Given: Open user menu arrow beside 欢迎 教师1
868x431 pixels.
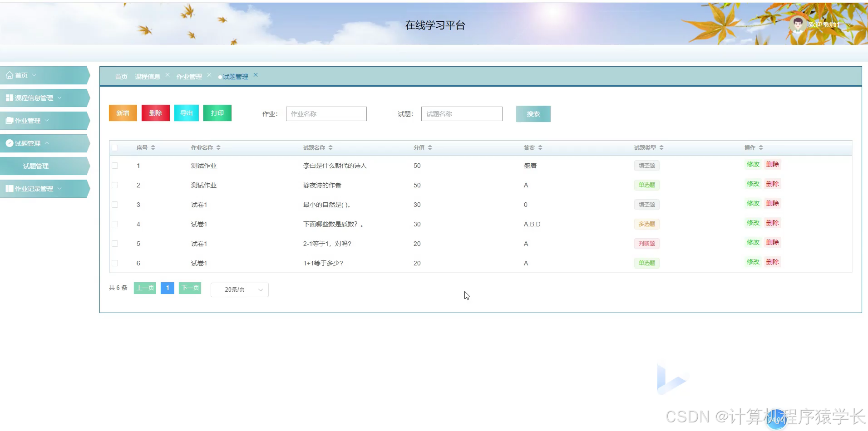Looking at the screenshot, I should pos(849,25).
